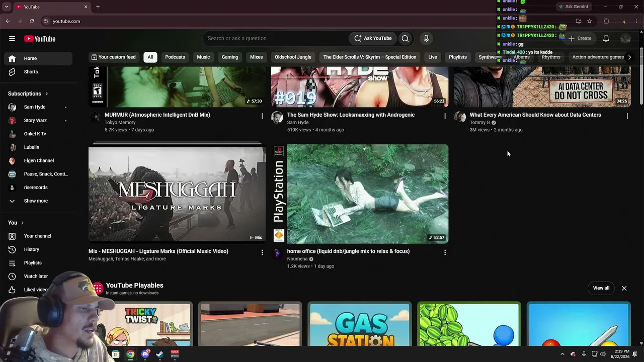Dismiss the YouTube Playables shelf
Image resolution: width=644 pixels, height=362 pixels.
point(624,288)
